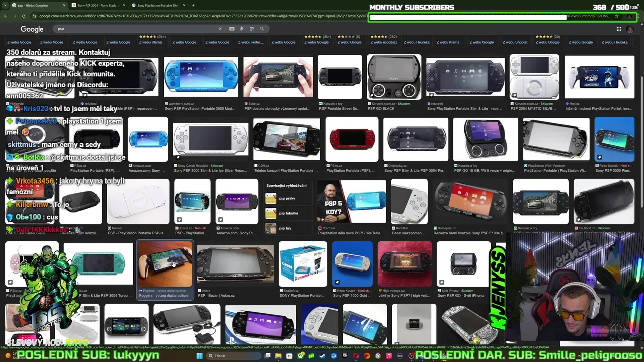The height and width of the screenshot is (362, 644).
Task: Open the 'PSP Playstation Portable Street' Konzole a hry image
Action: (340, 77)
